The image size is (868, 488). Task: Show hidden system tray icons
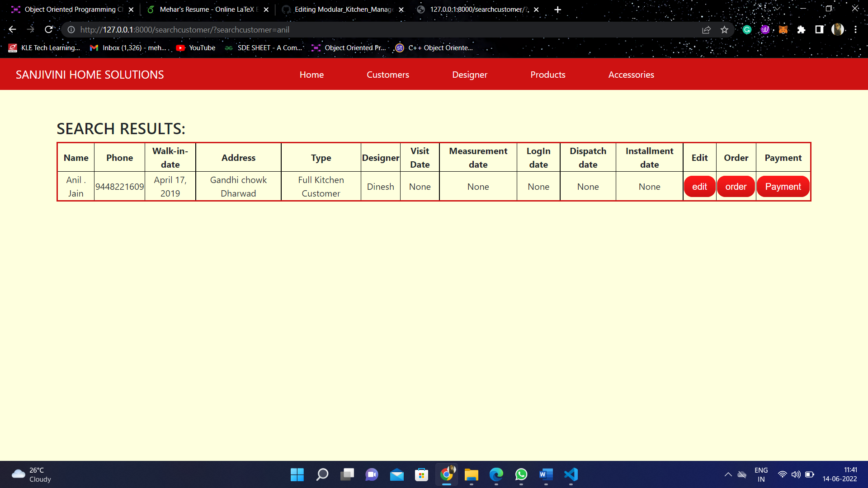[728, 474]
